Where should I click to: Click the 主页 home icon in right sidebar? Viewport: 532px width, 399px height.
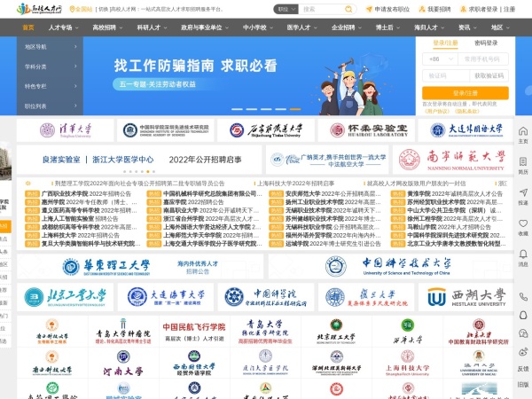pyautogui.click(x=522, y=132)
